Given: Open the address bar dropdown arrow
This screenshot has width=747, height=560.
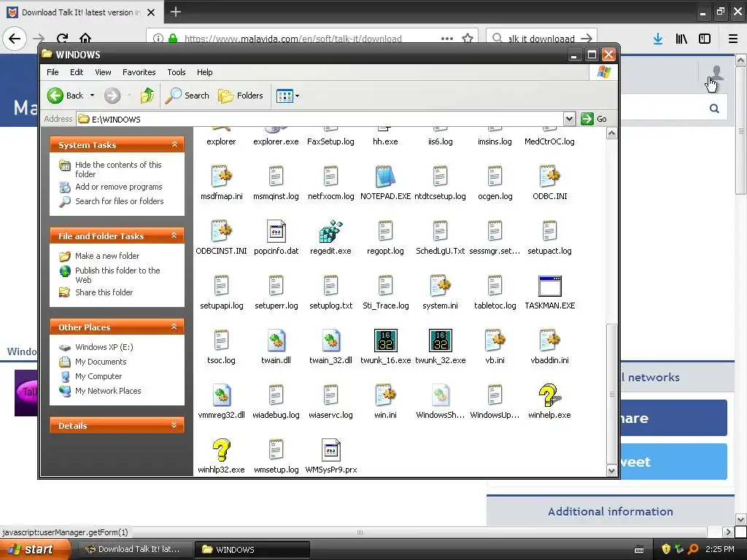Looking at the screenshot, I should pyautogui.click(x=569, y=119).
